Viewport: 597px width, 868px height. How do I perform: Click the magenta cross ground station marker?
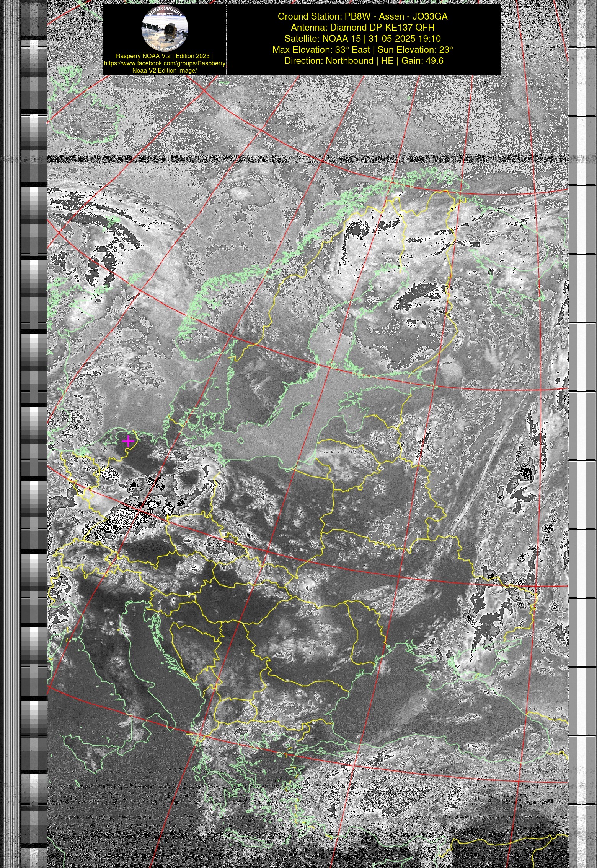click(x=128, y=441)
